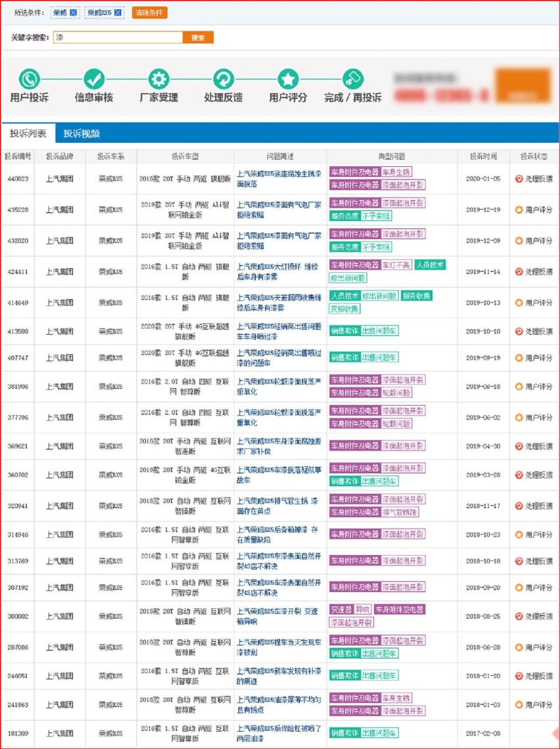Click the 用户投诉 phone step icon
The width and height of the screenshot is (560, 749).
click(x=29, y=80)
